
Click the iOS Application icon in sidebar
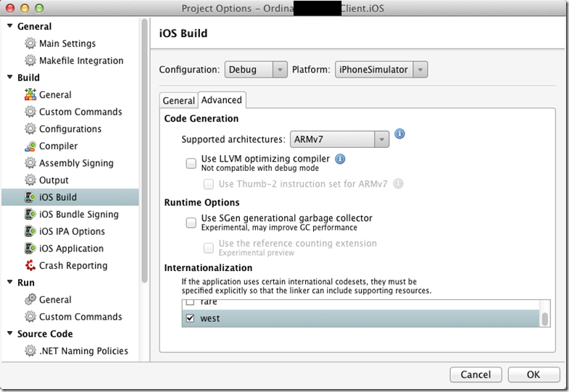click(x=30, y=249)
